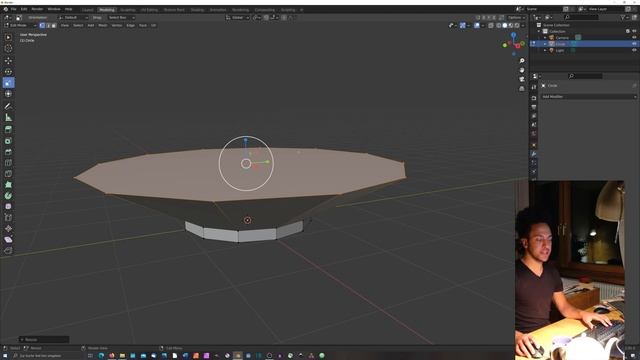The image size is (640, 360).
Task: Enable face select mode
Action: [53, 25]
